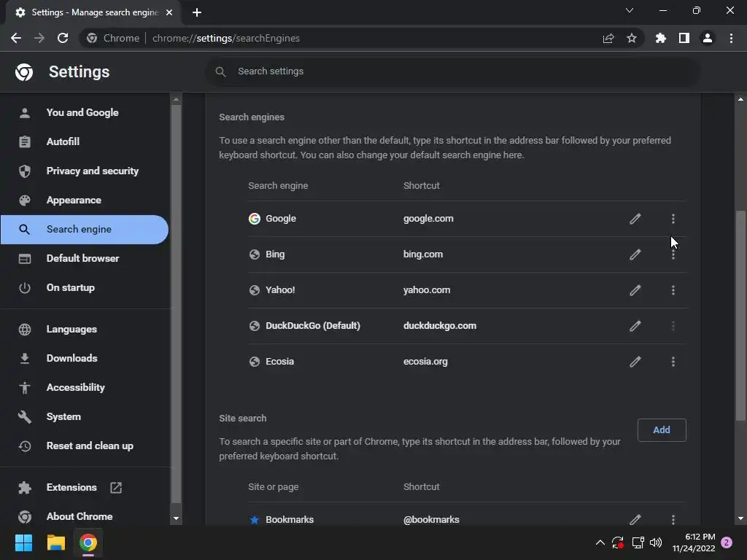Edit the Yahoo! search engine entry
Viewport: 747px width, 560px height.
coord(635,290)
